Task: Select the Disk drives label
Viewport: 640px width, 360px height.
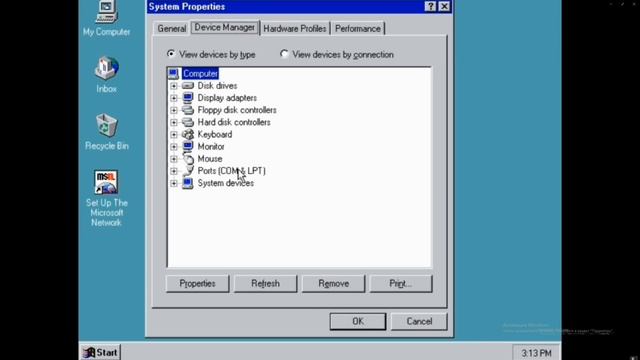Action: (x=217, y=86)
